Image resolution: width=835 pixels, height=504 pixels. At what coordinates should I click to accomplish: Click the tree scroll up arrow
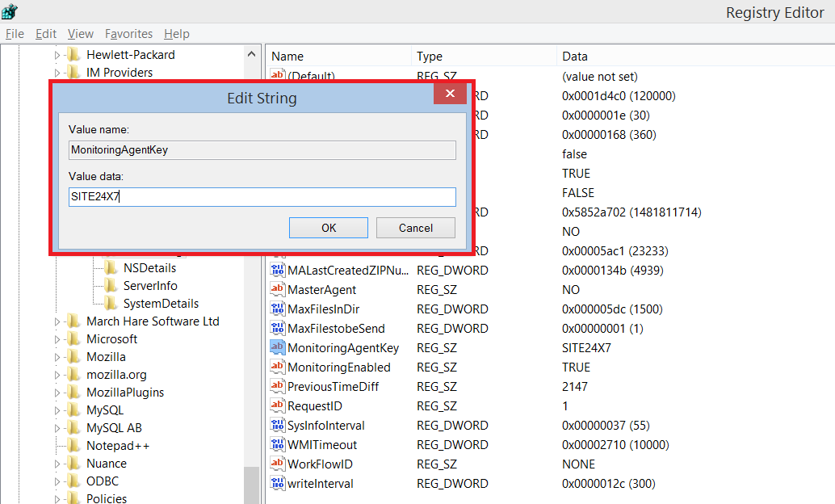[252, 54]
